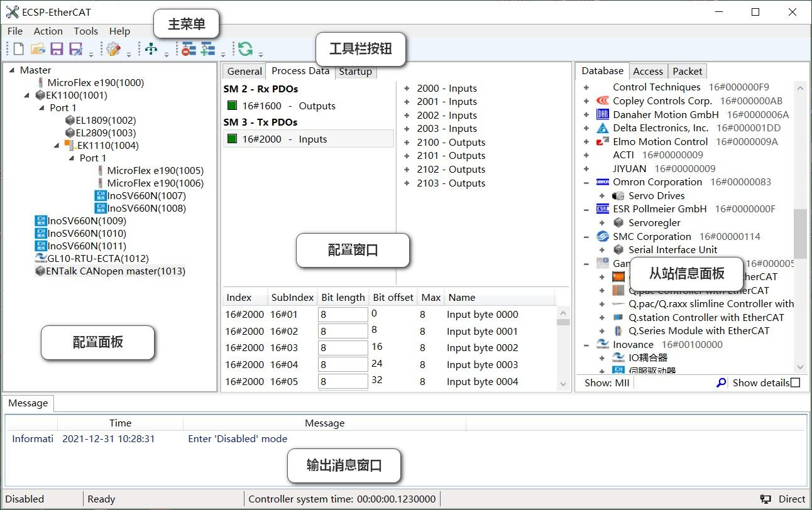The image size is (812, 510).
Task: Click the ESR Pollmeier GmbH vendor logo
Action: pos(603,209)
